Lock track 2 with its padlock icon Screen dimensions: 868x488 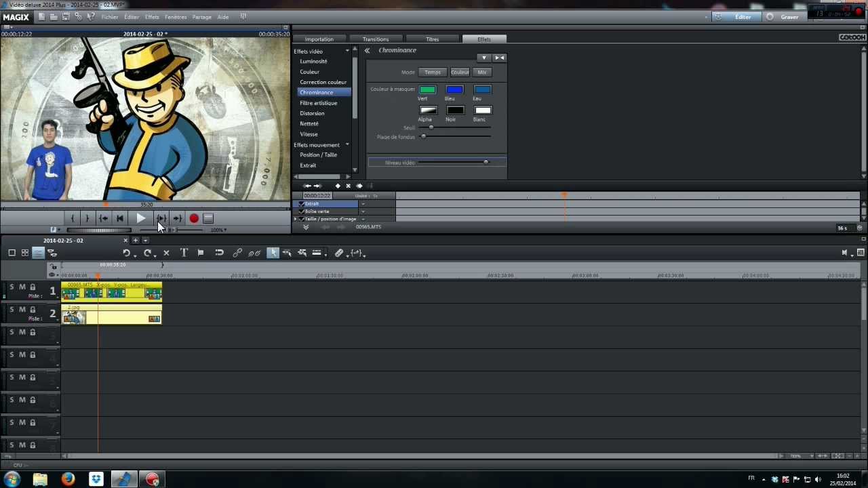[33, 310]
